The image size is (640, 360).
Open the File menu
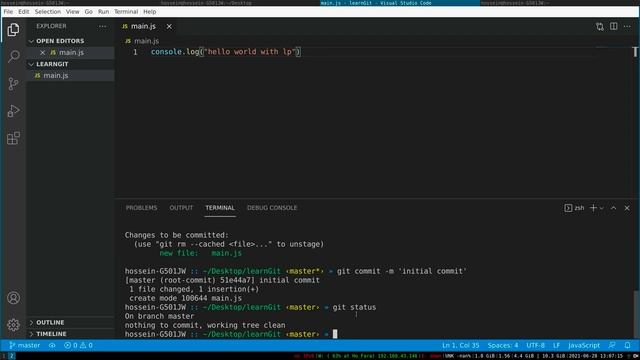click(8, 12)
